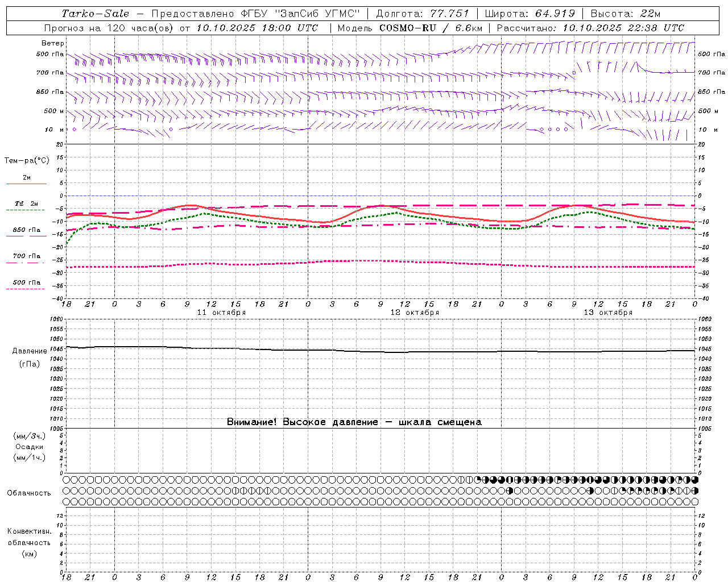Click 'Предоставлено ФГБУ ЗапСиб УГМС' text

255,14
